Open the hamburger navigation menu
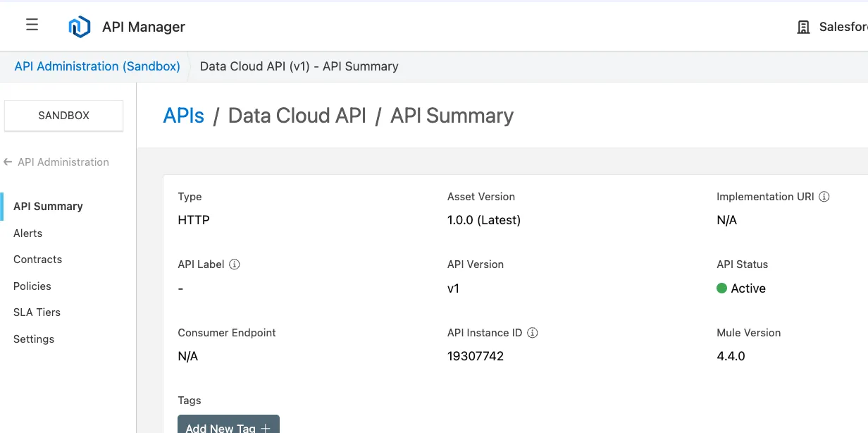The width and height of the screenshot is (868, 433). point(32,25)
